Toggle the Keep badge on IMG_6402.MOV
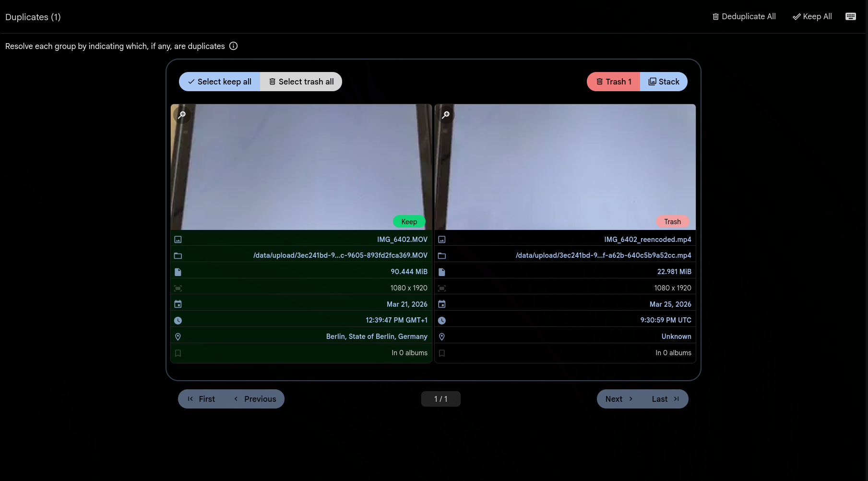Screen dimensions: 868x481 point(409,221)
